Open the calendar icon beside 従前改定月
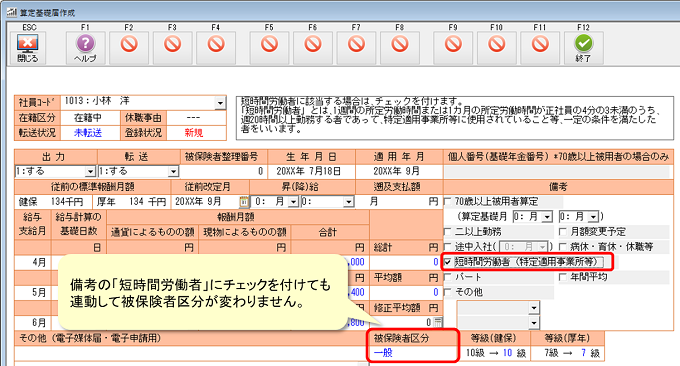 [244, 202]
